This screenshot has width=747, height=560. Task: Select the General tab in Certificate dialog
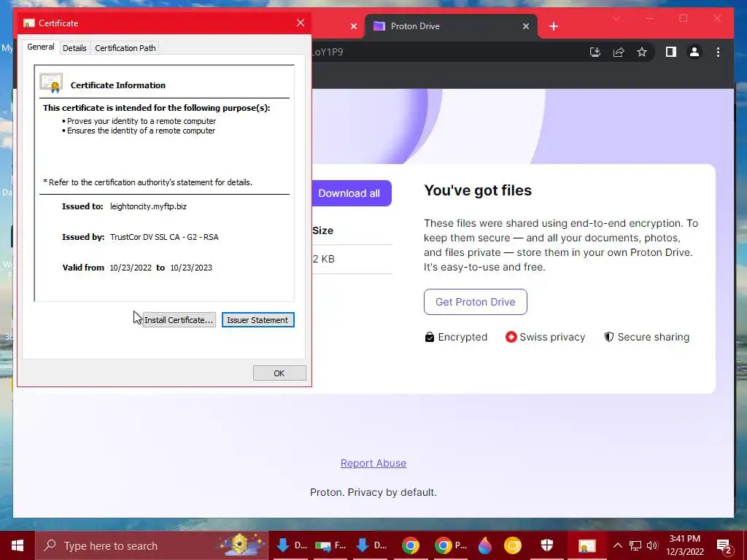(x=41, y=47)
